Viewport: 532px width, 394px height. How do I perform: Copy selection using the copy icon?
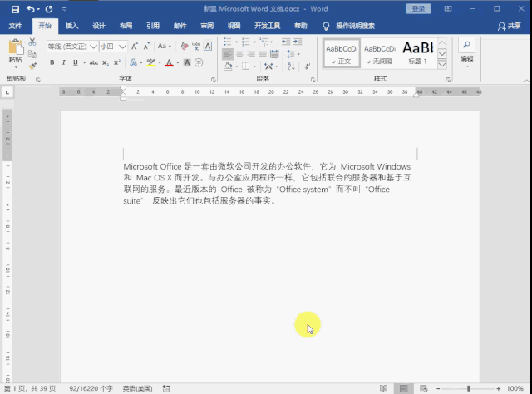coord(32,54)
